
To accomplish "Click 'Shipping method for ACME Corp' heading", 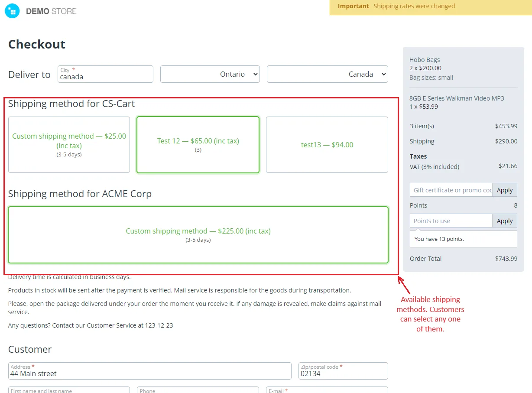I will pos(80,194).
